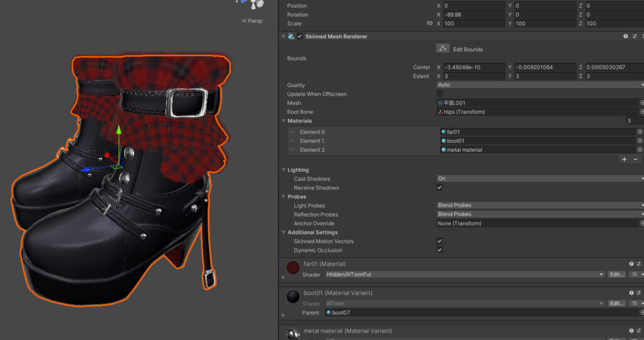The image size is (644, 340).
Task: Disable the Skinned Mesh Renderer component checkbox
Action: pyautogui.click(x=300, y=37)
